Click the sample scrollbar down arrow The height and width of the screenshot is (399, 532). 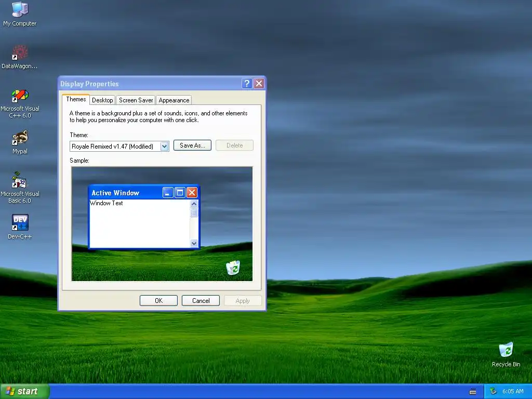coord(194,243)
